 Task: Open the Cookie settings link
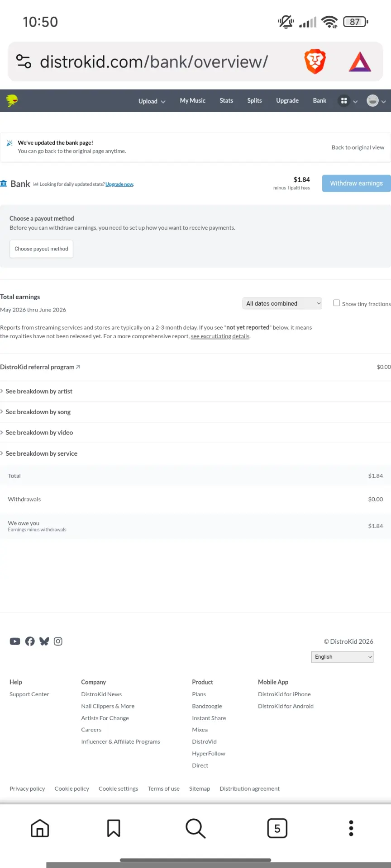pyautogui.click(x=118, y=788)
